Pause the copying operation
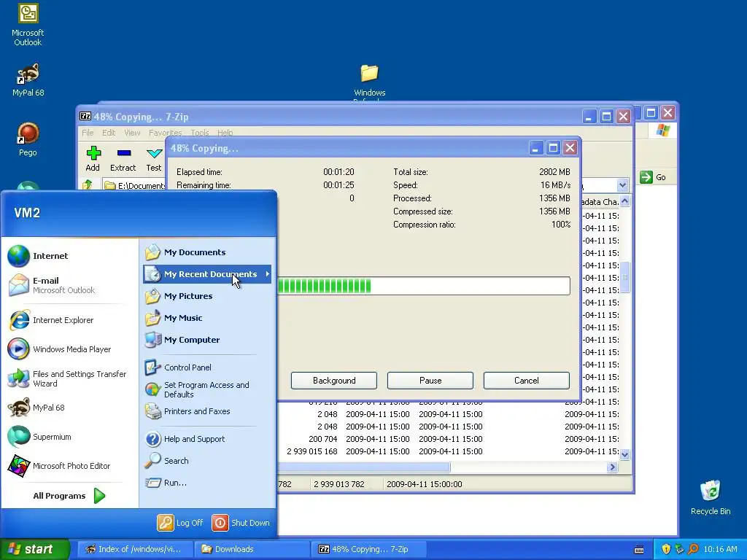 tap(430, 381)
